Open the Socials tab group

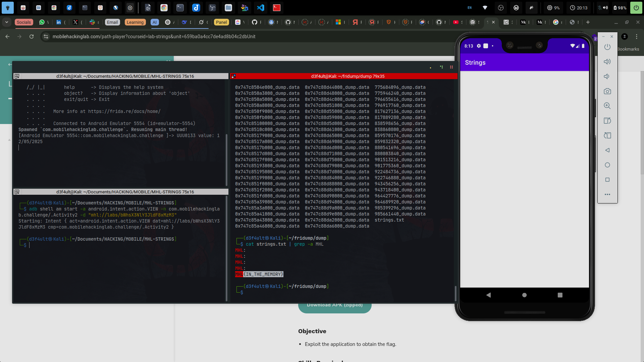[24, 22]
